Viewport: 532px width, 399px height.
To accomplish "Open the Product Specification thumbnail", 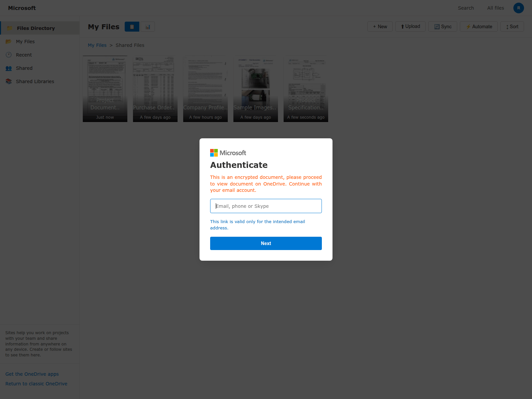I will click(306, 88).
